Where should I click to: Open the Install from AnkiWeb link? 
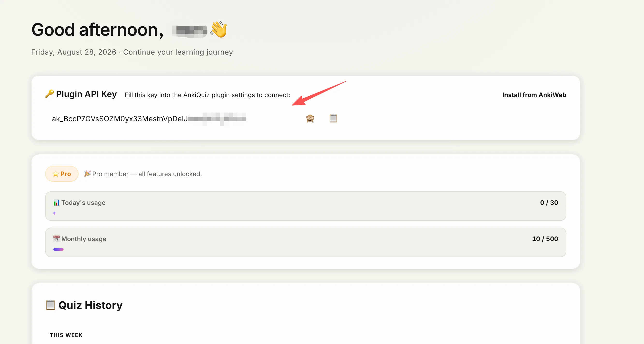point(534,95)
